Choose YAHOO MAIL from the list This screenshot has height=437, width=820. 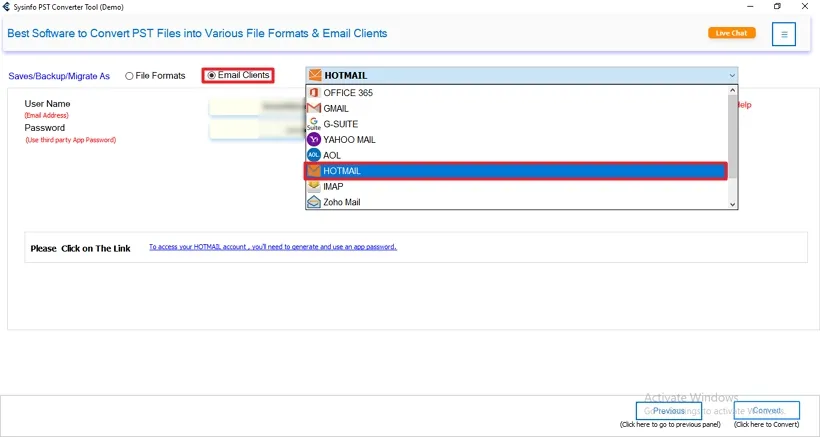[517, 140]
